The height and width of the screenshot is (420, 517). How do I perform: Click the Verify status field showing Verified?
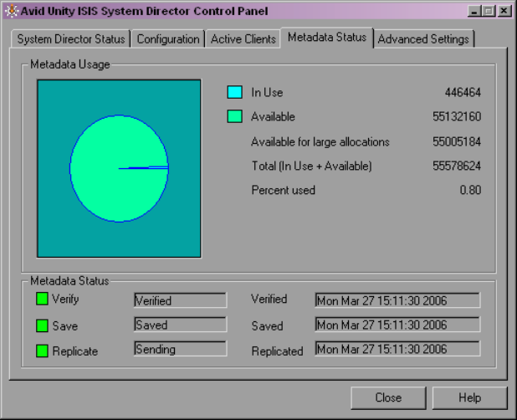(181, 300)
